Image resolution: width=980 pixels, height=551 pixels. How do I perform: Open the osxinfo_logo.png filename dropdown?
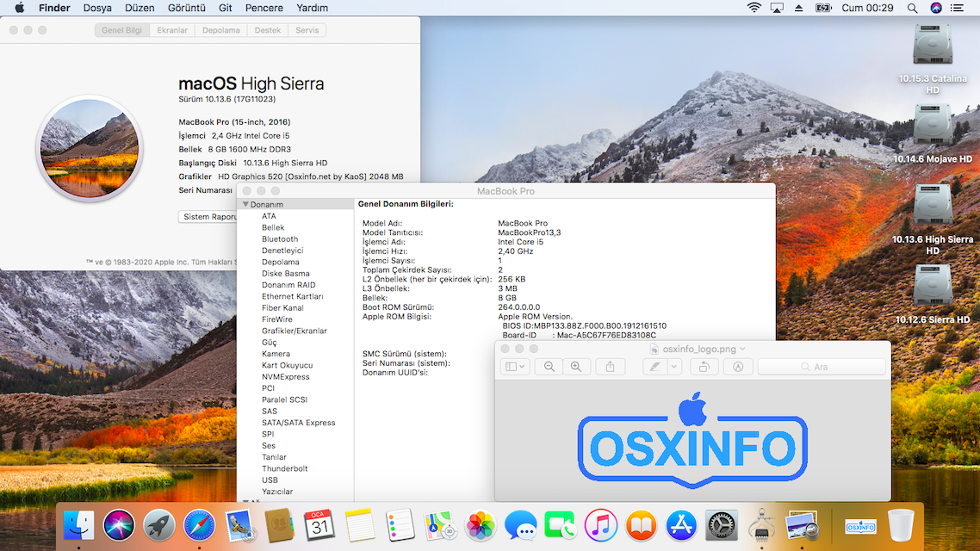pyautogui.click(x=742, y=350)
